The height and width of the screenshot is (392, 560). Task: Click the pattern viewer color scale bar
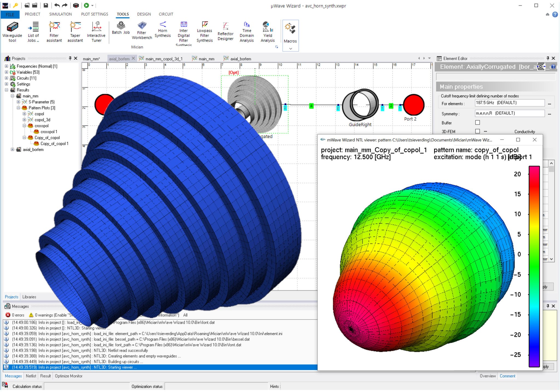(534, 266)
